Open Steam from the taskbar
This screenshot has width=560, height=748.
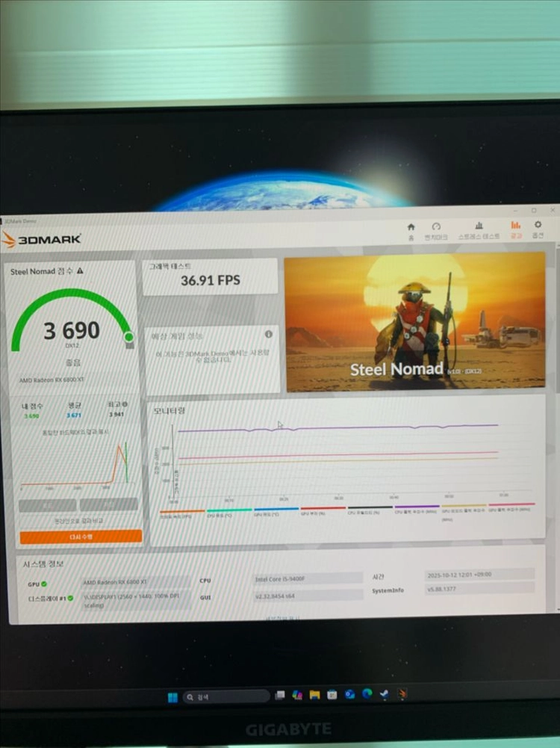point(384,695)
